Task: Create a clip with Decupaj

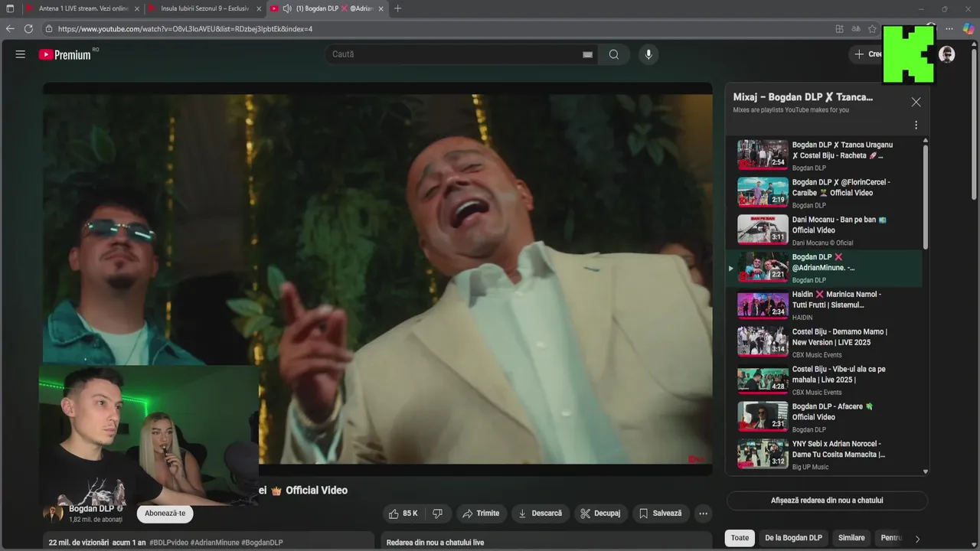Action: pyautogui.click(x=601, y=514)
